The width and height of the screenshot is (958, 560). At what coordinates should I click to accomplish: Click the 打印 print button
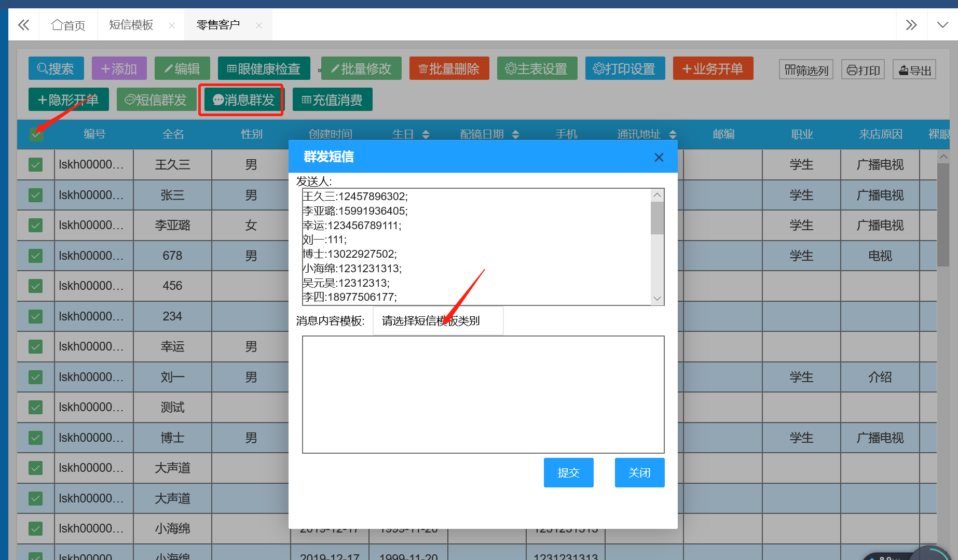click(863, 69)
